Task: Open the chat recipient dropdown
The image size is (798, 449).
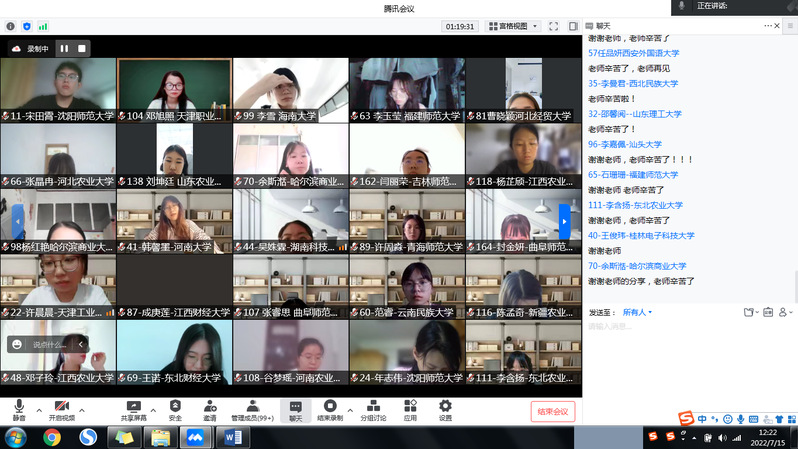Action: (x=637, y=312)
